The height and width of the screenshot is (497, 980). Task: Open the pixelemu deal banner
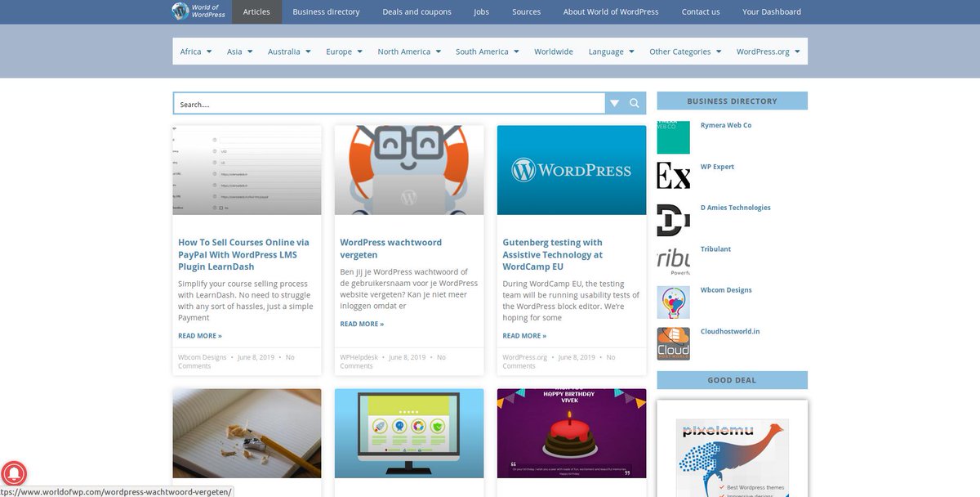pyautogui.click(x=733, y=458)
